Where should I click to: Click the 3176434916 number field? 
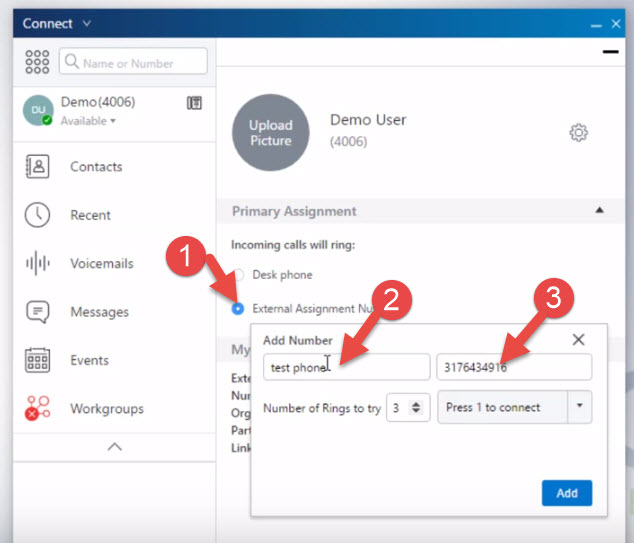point(514,367)
